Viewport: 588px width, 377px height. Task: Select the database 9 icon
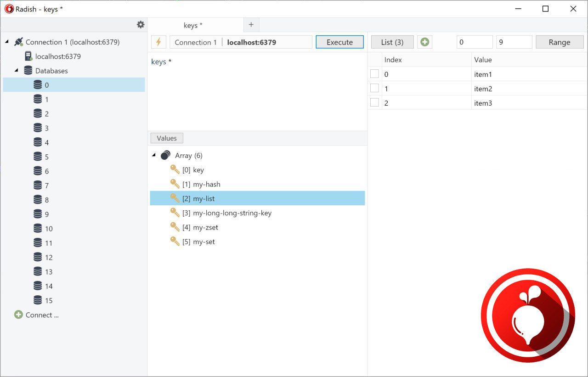tap(38, 214)
